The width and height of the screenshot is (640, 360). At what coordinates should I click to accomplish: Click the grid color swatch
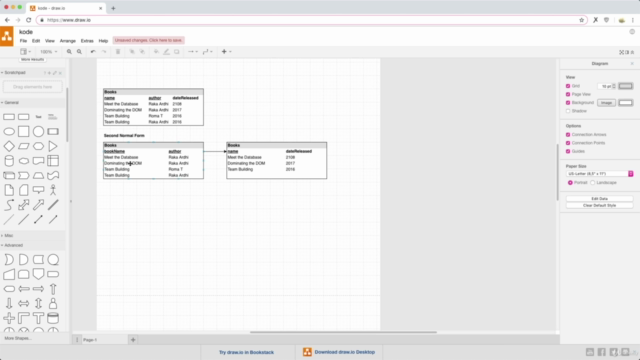click(625, 86)
